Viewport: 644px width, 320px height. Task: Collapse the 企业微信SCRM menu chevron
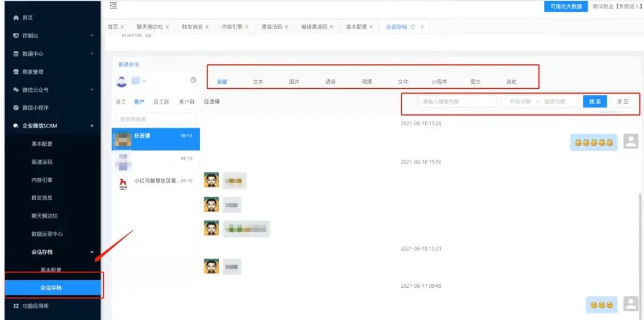pos(92,126)
